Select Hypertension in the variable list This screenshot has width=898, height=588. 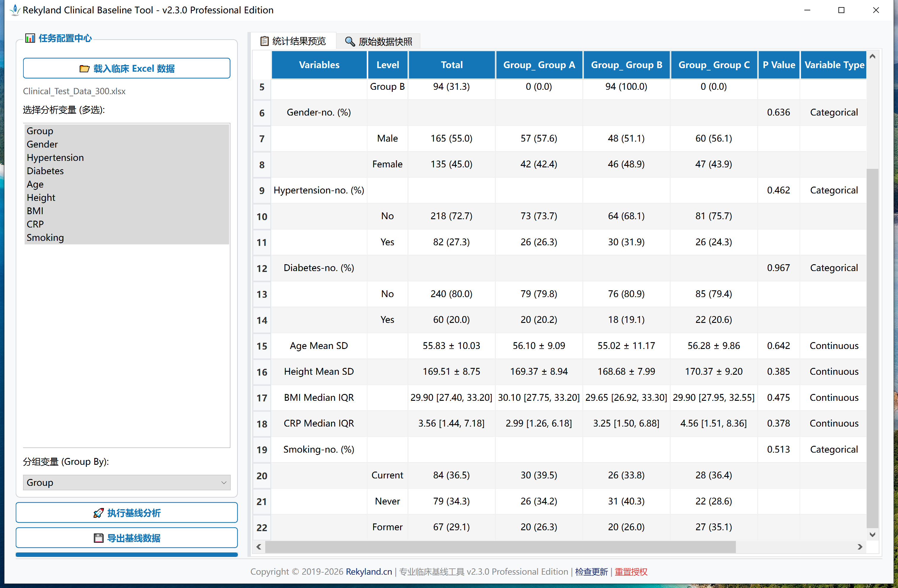tap(55, 158)
